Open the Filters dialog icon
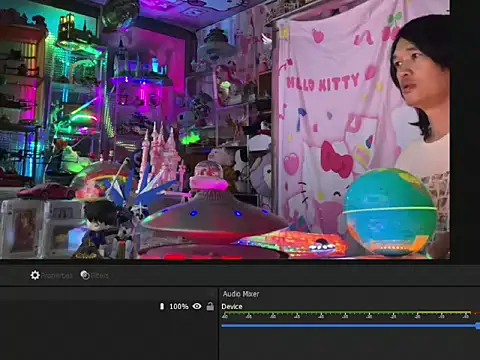 pos(85,275)
